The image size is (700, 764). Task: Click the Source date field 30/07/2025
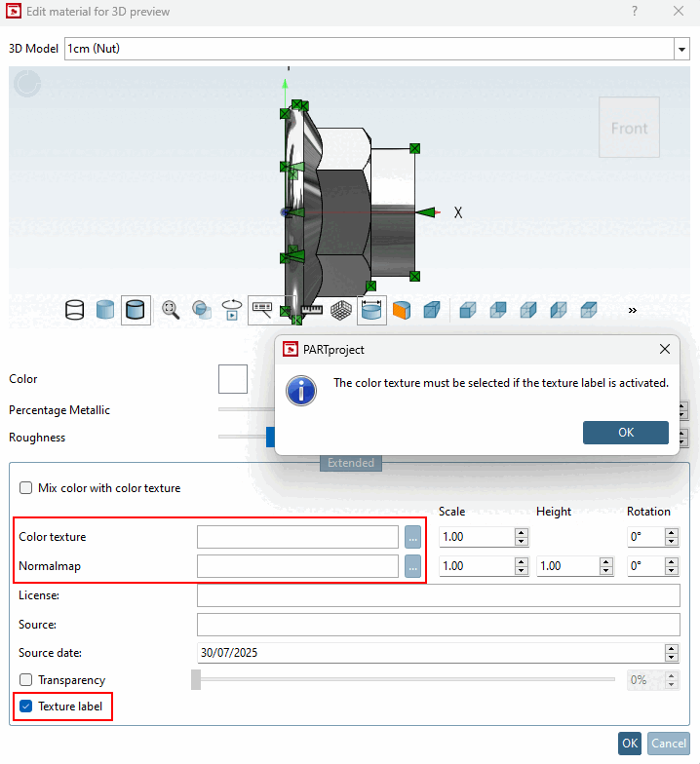431,653
